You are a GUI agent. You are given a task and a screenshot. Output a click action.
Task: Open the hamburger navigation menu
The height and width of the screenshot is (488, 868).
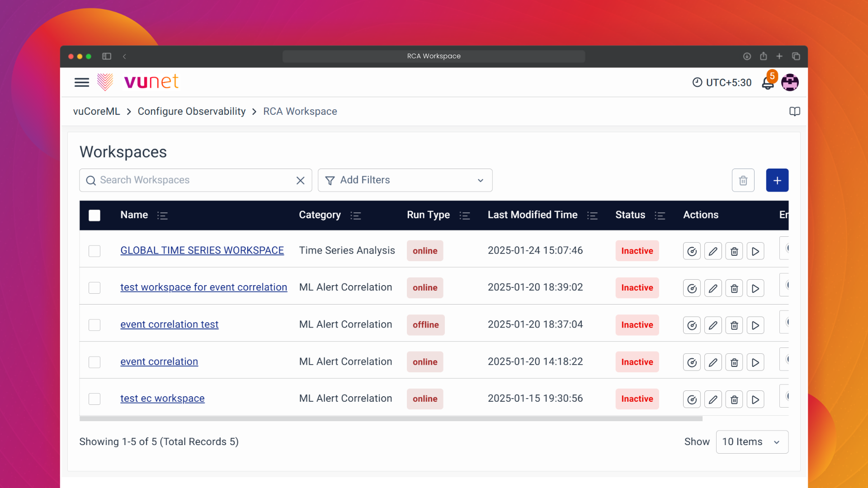pos(82,82)
